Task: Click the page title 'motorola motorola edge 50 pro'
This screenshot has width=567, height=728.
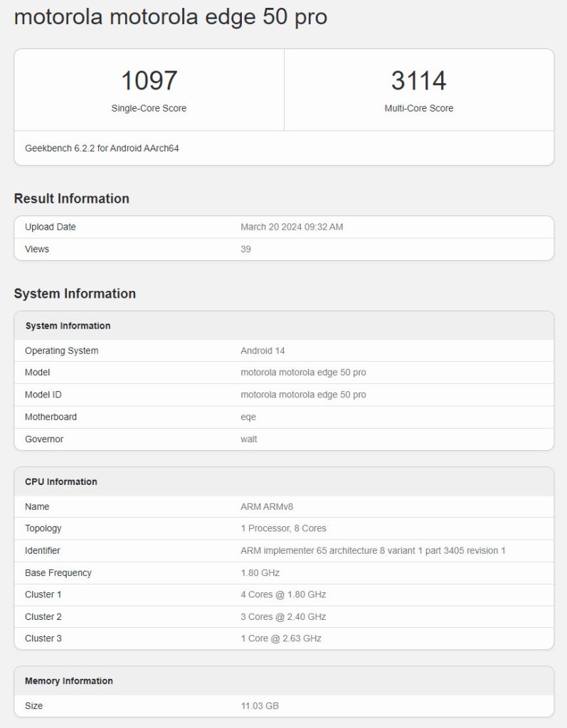Action: (171, 17)
